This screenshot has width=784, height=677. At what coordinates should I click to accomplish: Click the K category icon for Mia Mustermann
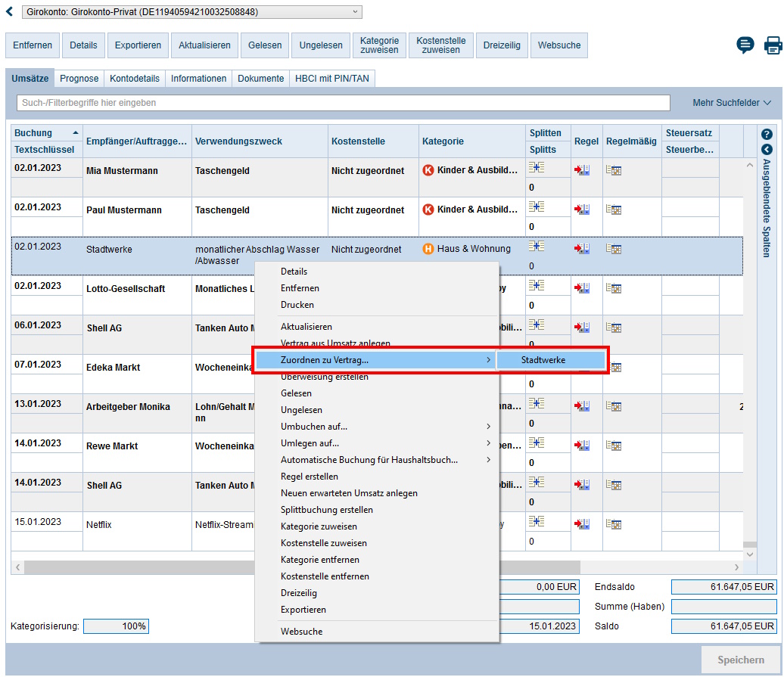428,170
